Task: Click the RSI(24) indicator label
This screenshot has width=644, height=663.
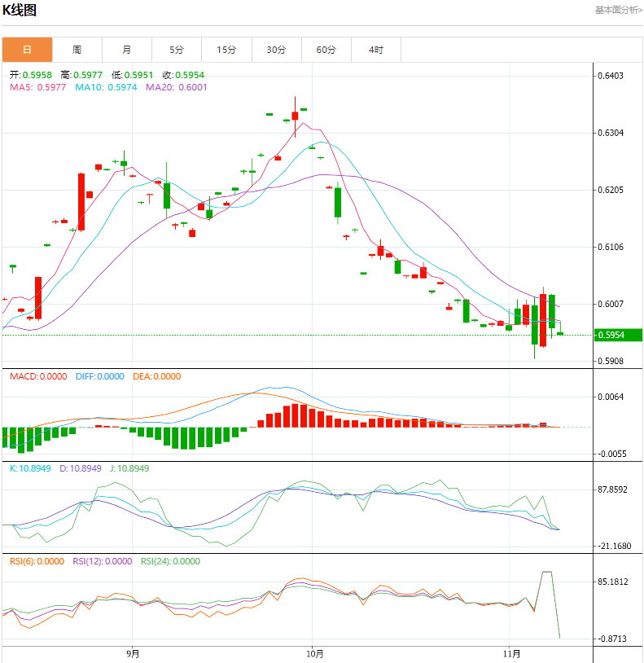Action: 169,561
